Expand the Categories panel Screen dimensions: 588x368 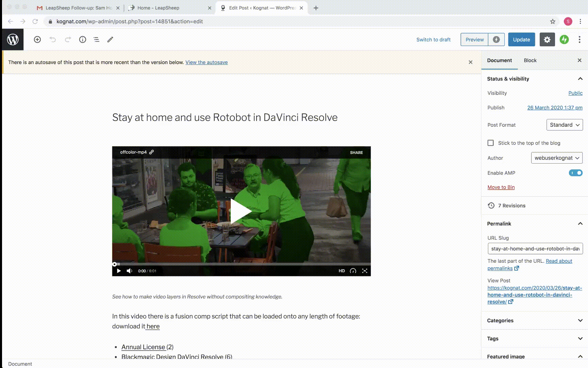tap(535, 320)
